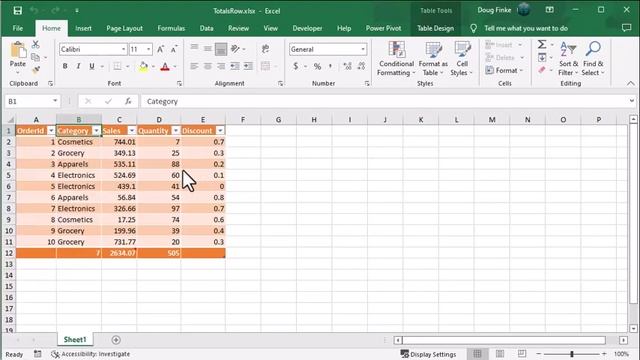
Task: Switch to the Insert ribbon tab
Action: [x=83, y=28]
